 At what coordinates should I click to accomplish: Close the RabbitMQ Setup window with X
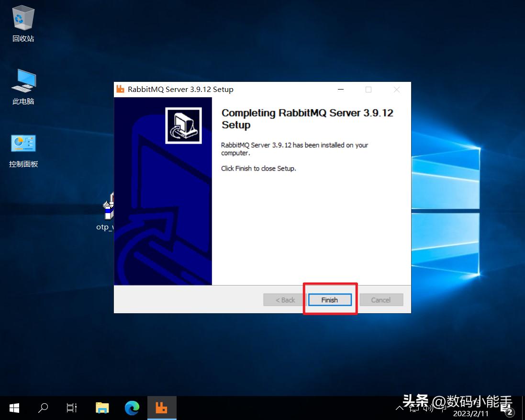coord(396,90)
